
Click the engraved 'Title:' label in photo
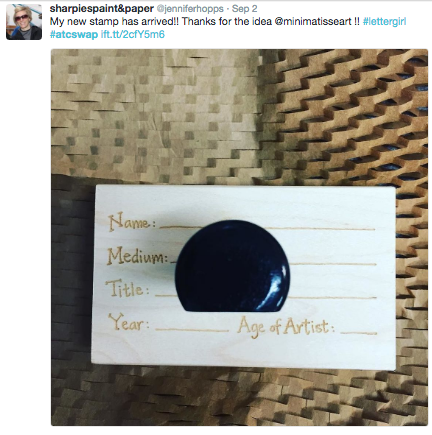(127, 289)
